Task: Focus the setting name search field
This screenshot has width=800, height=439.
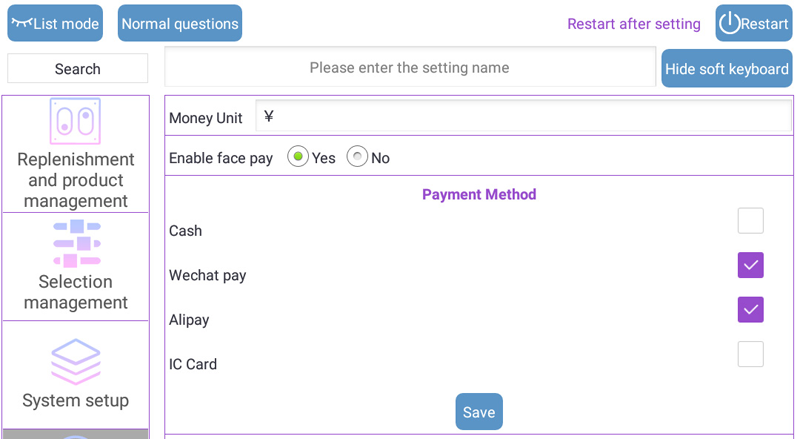Action: click(410, 67)
